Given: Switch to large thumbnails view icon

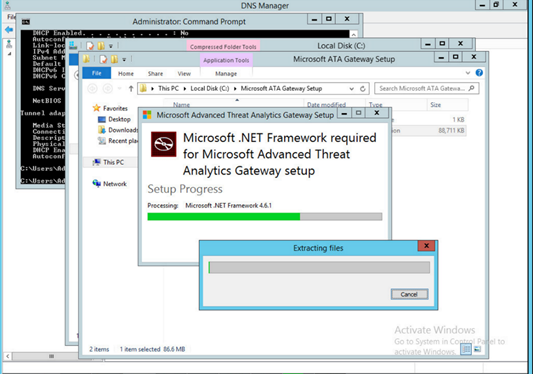Looking at the screenshot, I should [x=478, y=349].
